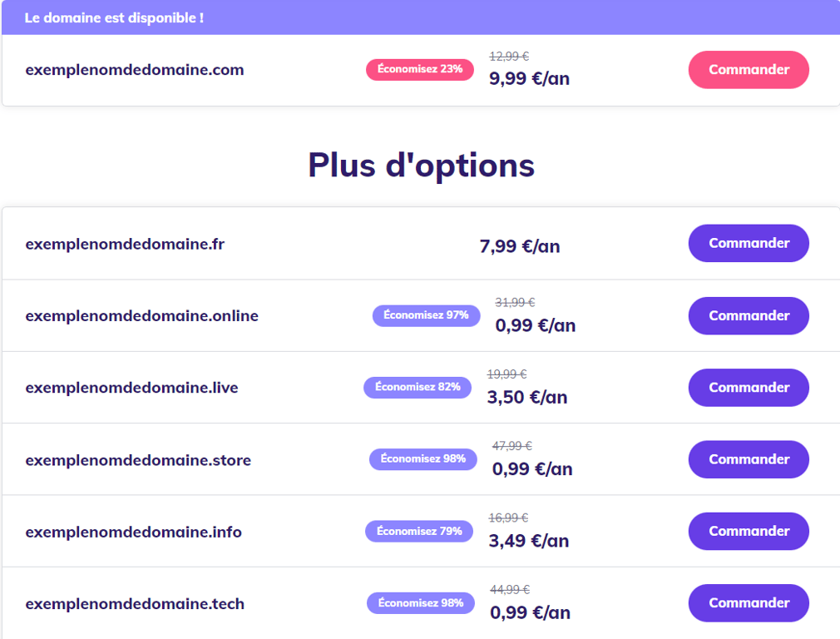The height and width of the screenshot is (639, 840).
Task: Select the exemplenomdedomaine.store domain name
Action: pos(137,458)
